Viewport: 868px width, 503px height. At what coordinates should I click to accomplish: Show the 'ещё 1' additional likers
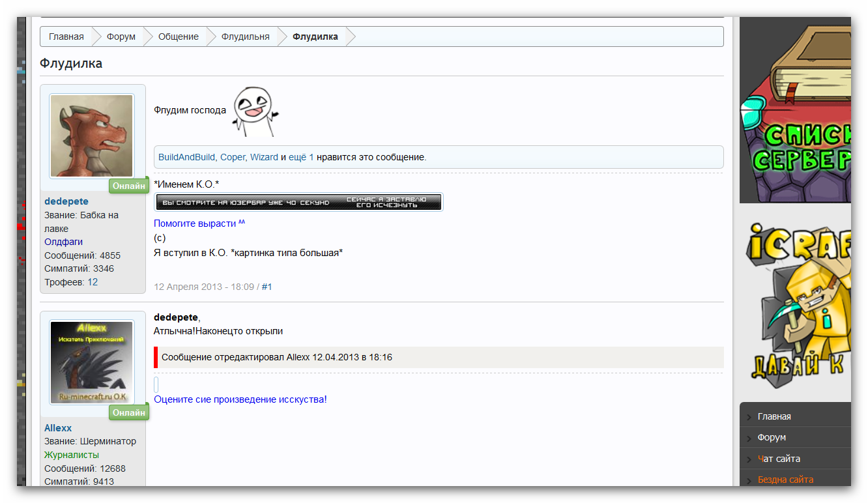click(301, 157)
